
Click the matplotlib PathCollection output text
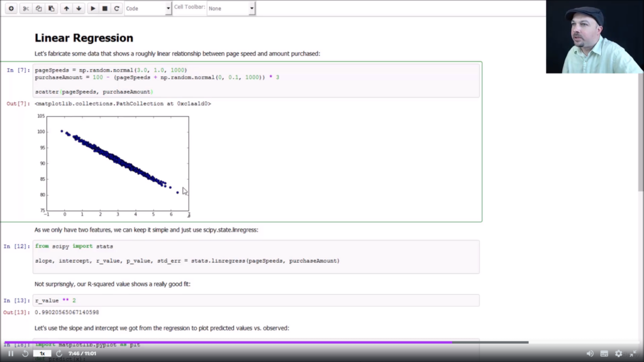123,104
